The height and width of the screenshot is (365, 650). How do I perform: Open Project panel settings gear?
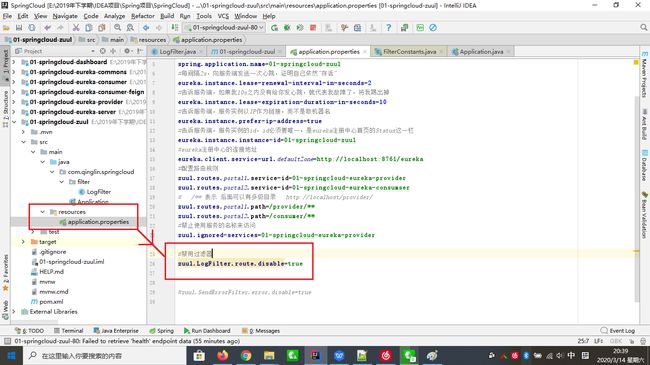tap(127, 51)
